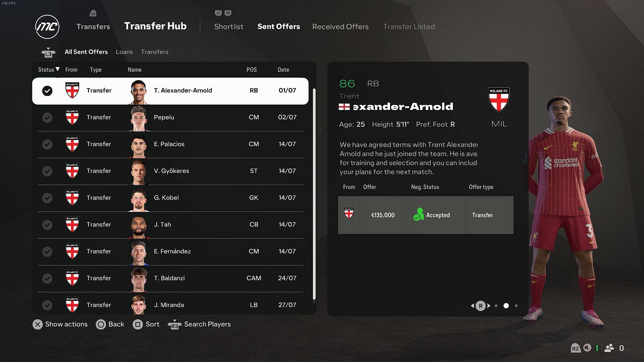Image resolution: width=644 pixels, height=362 pixels.
Task: Switch to Received Offers tab
Action: click(340, 26)
